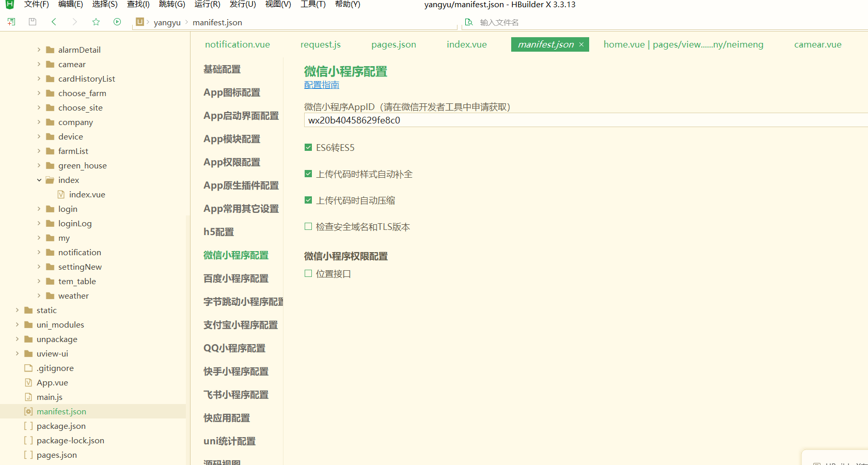
Task: Open the 帮助(Y) menu
Action: [x=348, y=5]
